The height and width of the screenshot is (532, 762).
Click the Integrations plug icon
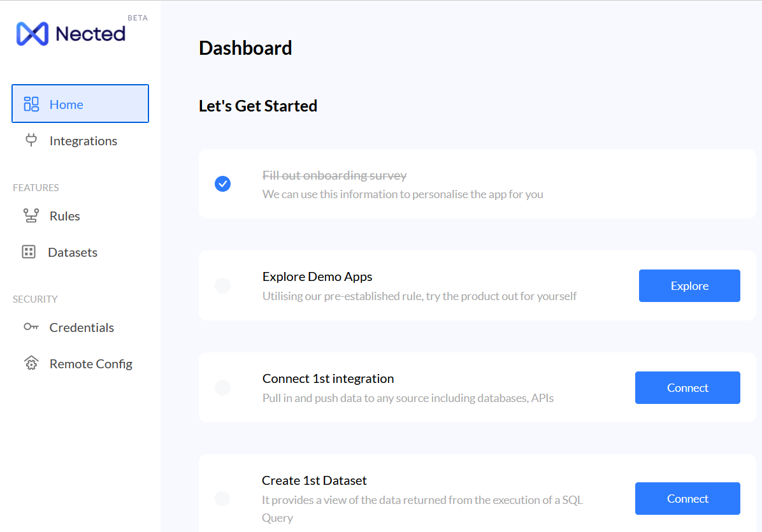coord(31,140)
